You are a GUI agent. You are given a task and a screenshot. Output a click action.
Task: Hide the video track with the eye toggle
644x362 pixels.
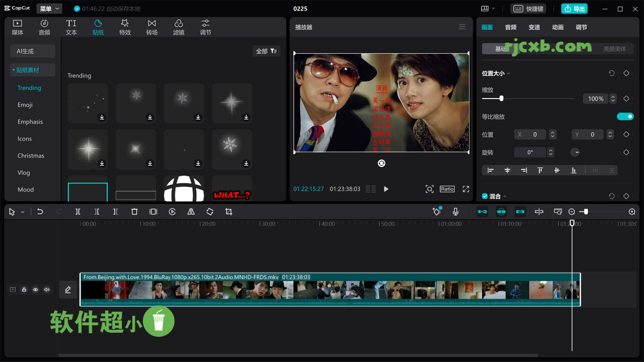[35, 289]
